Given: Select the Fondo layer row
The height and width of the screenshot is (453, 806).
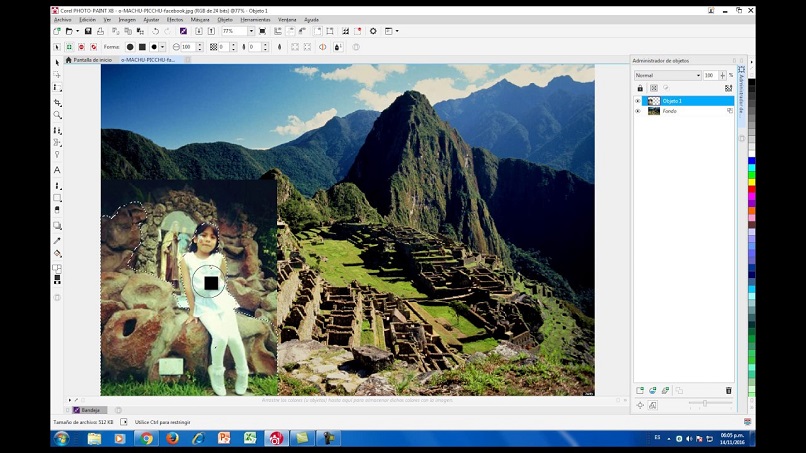Looking at the screenshot, I should point(688,111).
